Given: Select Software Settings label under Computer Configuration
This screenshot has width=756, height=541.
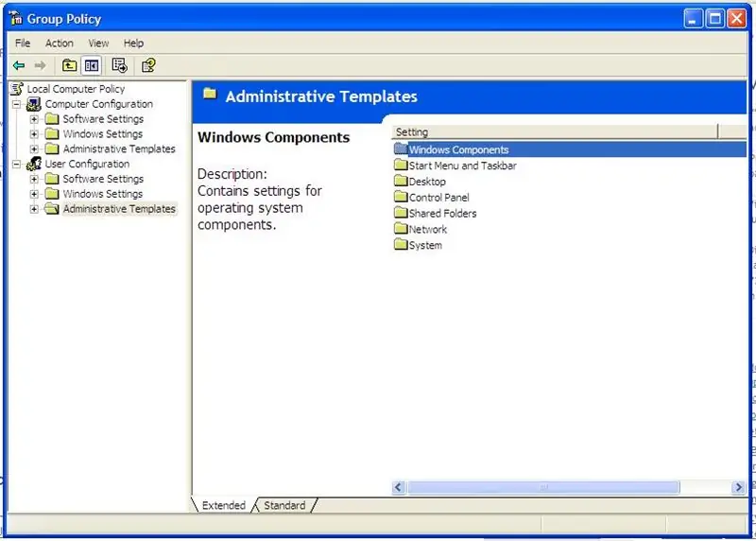Looking at the screenshot, I should pos(103,119).
